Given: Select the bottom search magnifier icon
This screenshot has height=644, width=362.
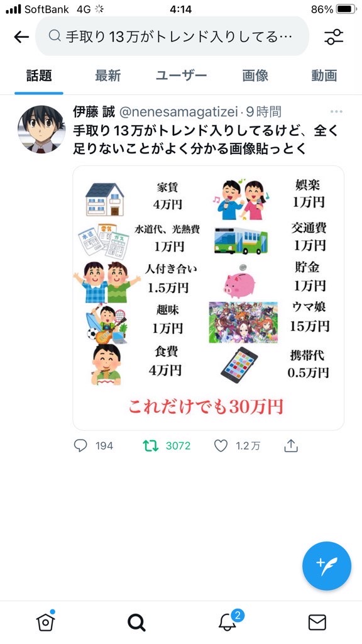Looking at the screenshot, I should tap(136, 623).
